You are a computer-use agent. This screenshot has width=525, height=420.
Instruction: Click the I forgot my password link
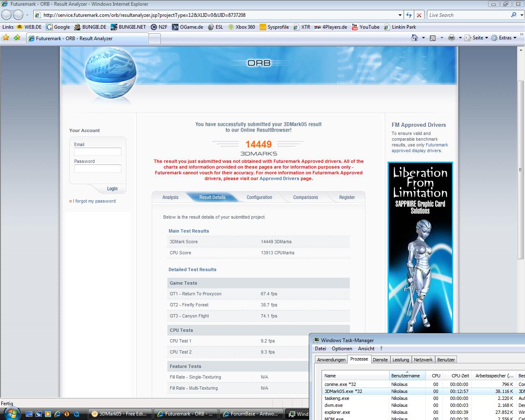click(x=94, y=201)
